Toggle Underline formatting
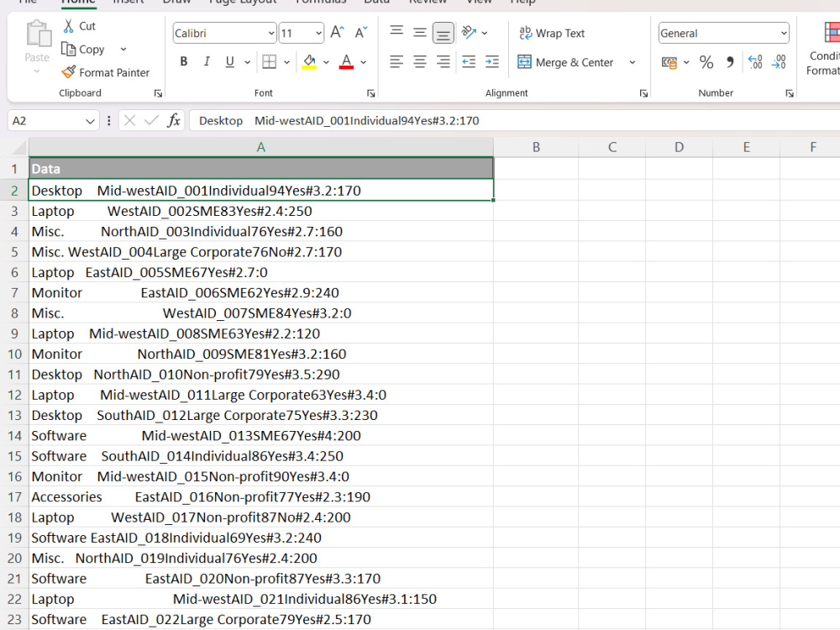Image resolution: width=840 pixels, height=630 pixels. tap(230, 61)
